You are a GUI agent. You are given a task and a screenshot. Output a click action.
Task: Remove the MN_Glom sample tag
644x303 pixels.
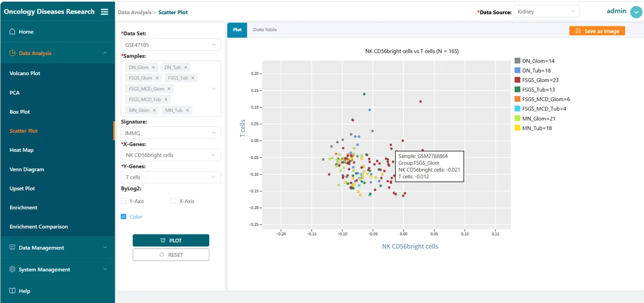point(154,110)
